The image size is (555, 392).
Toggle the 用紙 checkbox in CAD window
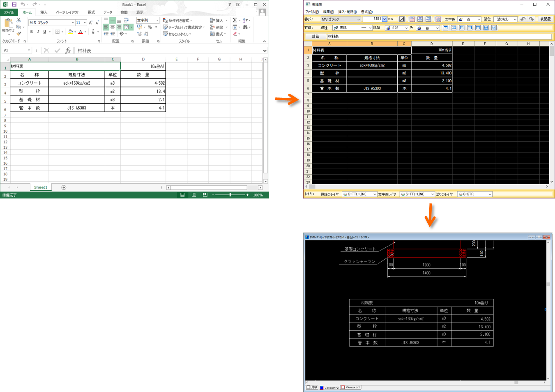pos(309,387)
